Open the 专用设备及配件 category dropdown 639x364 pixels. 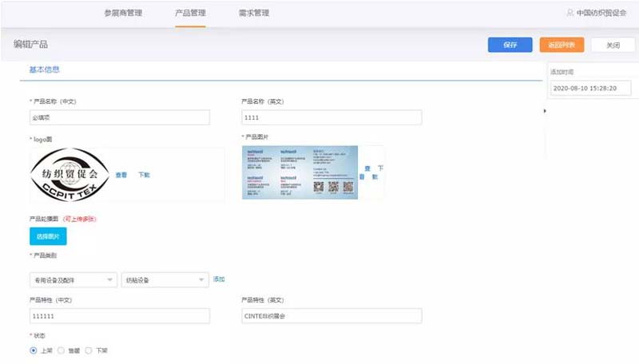point(73,279)
